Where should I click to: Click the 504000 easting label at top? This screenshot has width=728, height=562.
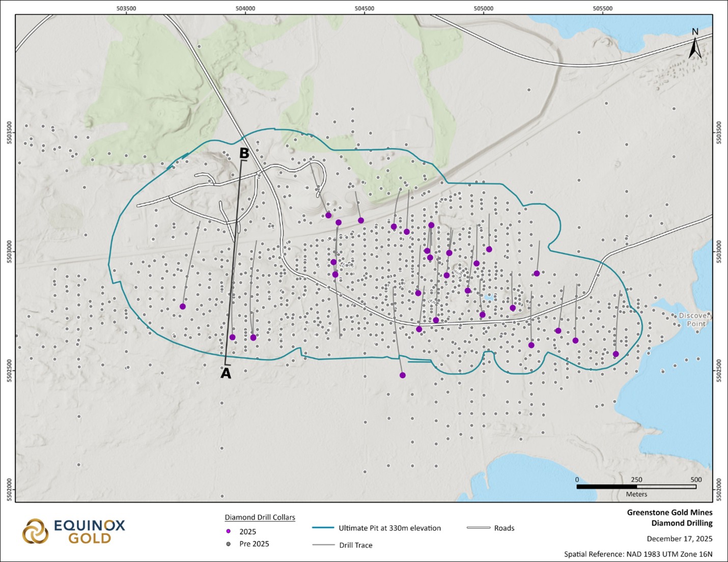(x=245, y=8)
